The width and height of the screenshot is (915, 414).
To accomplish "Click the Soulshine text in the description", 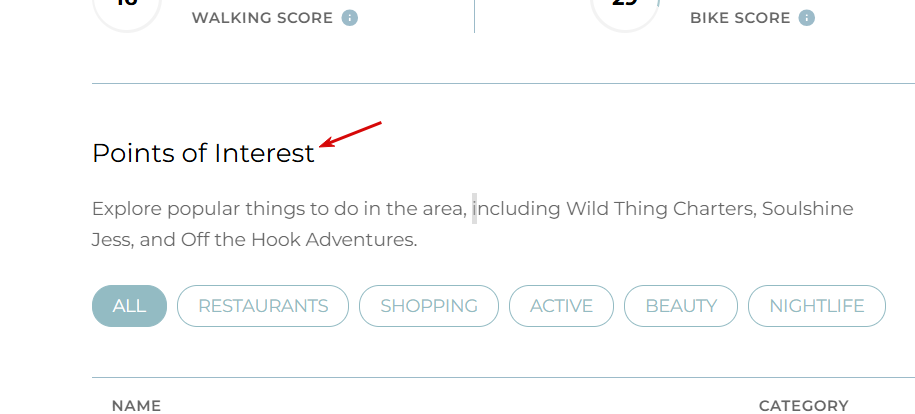I will (x=808, y=208).
